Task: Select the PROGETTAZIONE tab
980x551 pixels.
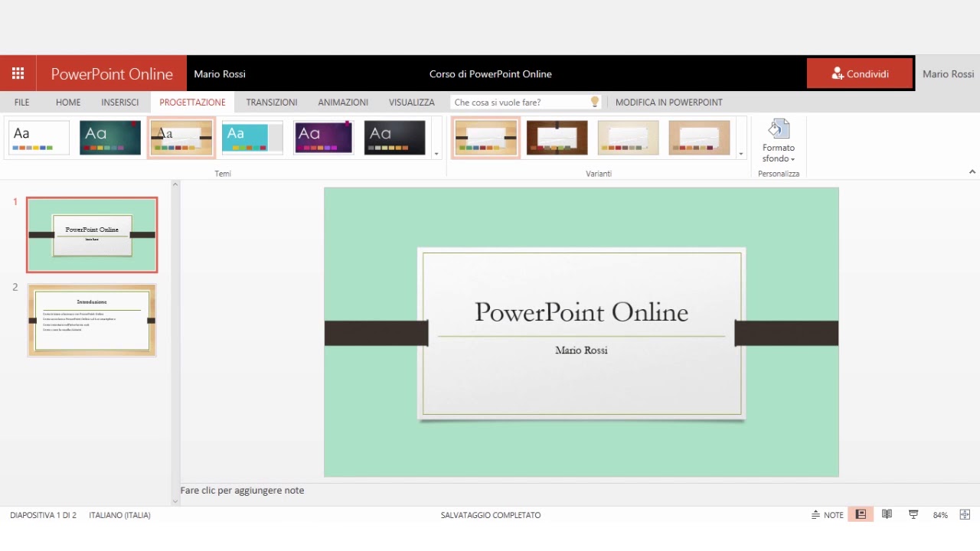Action: click(x=192, y=102)
